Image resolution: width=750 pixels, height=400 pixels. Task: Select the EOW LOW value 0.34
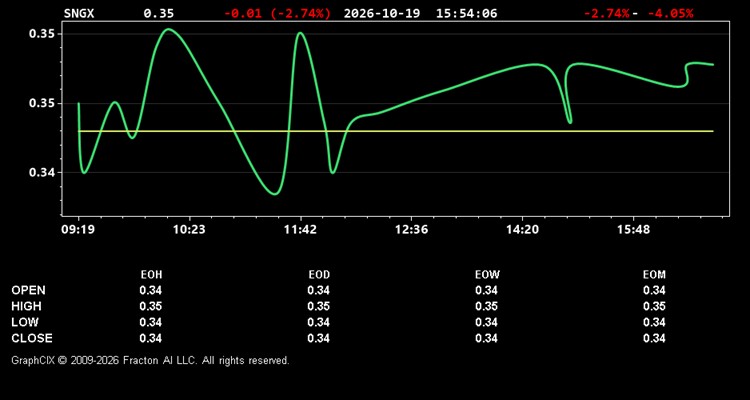486,322
